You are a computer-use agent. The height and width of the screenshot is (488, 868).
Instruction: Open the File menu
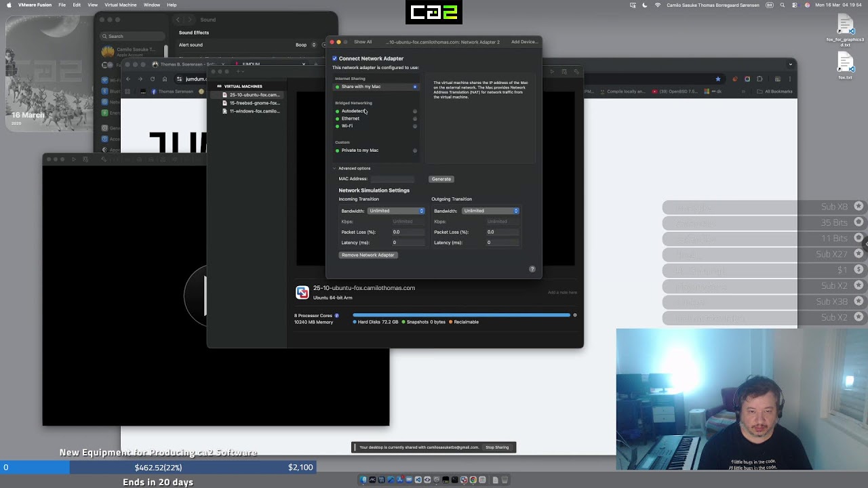[x=62, y=5]
